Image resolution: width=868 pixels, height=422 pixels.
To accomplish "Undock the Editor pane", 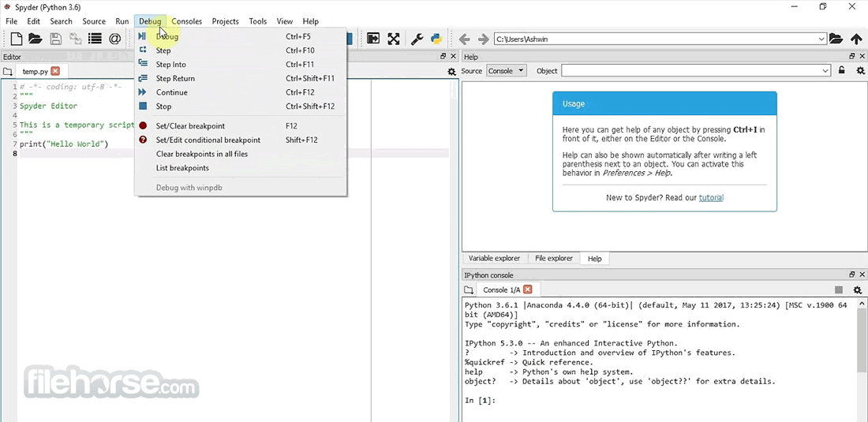I will point(443,57).
